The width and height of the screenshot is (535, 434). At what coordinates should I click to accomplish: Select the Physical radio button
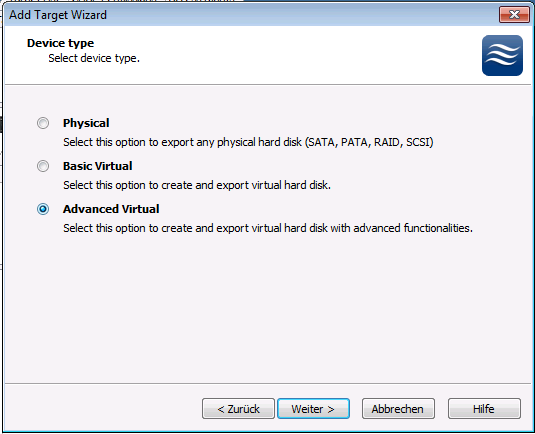(43, 123)
